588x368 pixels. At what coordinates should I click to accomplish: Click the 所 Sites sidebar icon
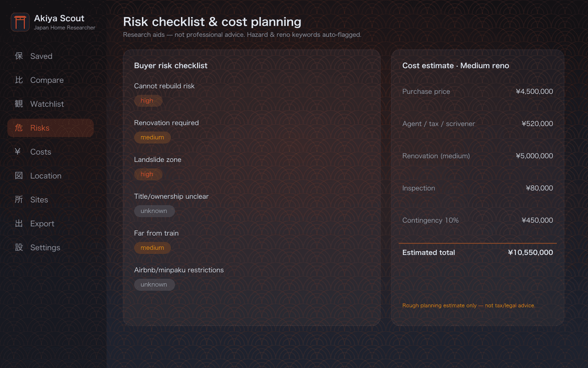pyautogui.click(x=19, y=200)
